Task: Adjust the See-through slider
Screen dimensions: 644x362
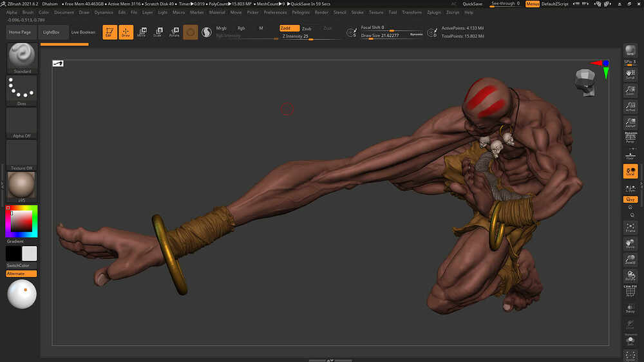Action: (x=505, y=4)
